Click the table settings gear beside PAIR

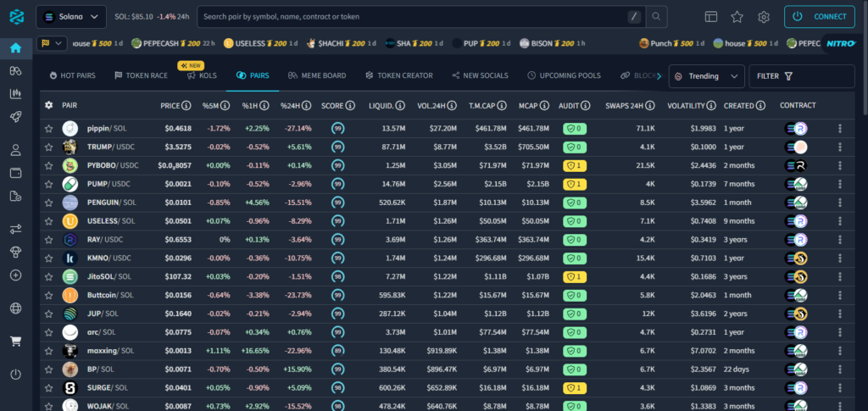coord(48,105)
